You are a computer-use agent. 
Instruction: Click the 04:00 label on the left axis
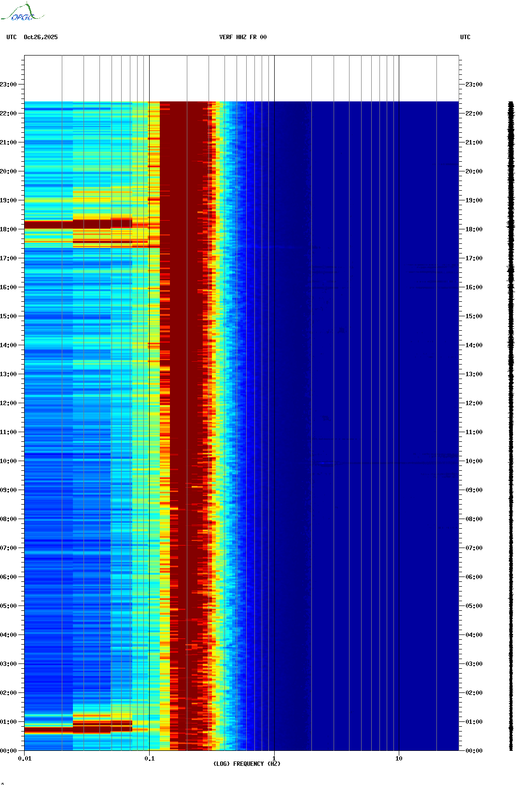point(8,635)
